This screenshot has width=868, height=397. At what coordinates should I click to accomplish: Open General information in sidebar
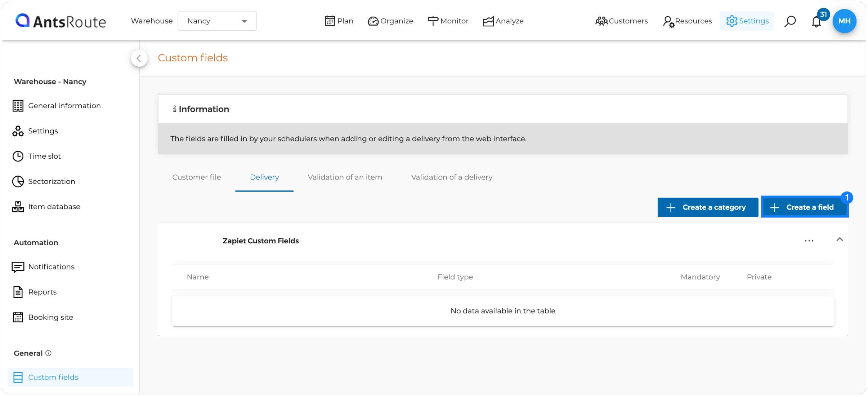coord(57,106)
